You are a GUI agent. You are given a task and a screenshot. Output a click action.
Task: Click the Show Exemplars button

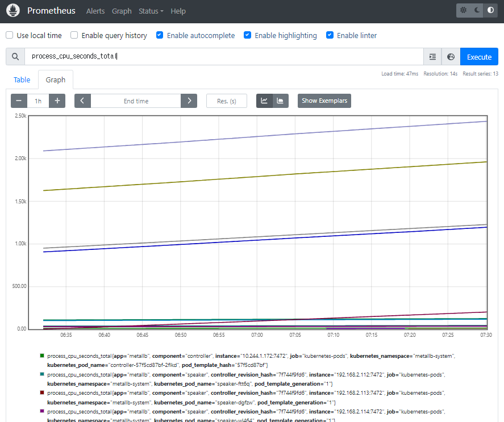click(324, 101)
